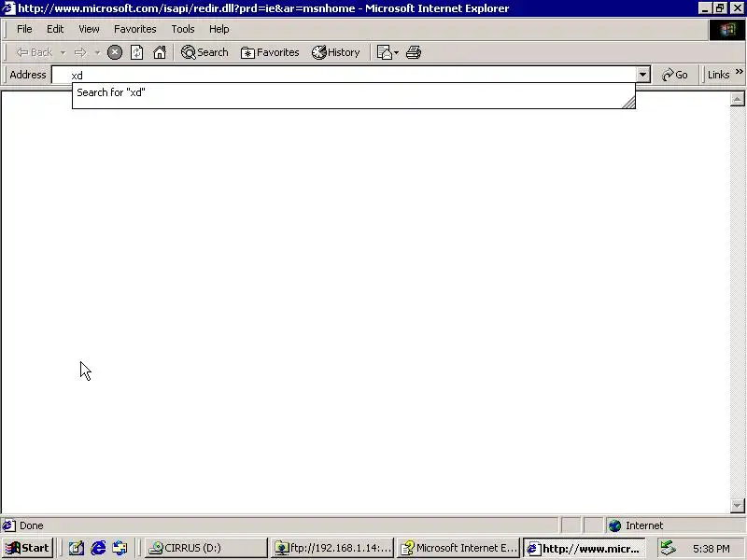Click the IE page icon in the title bar
747x560 pixels.
point(8,8)
